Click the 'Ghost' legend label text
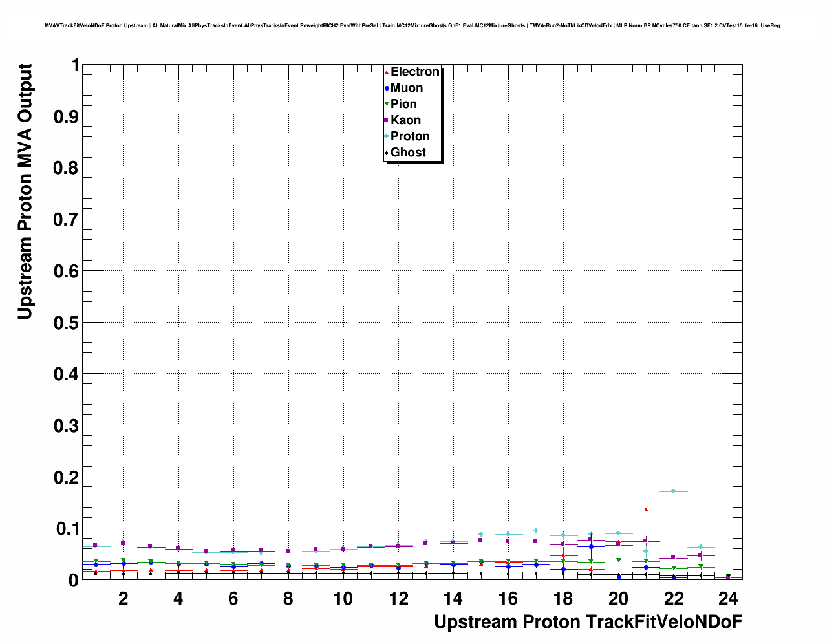The height and width of the screenshot is (644, 825). (408, 153)
